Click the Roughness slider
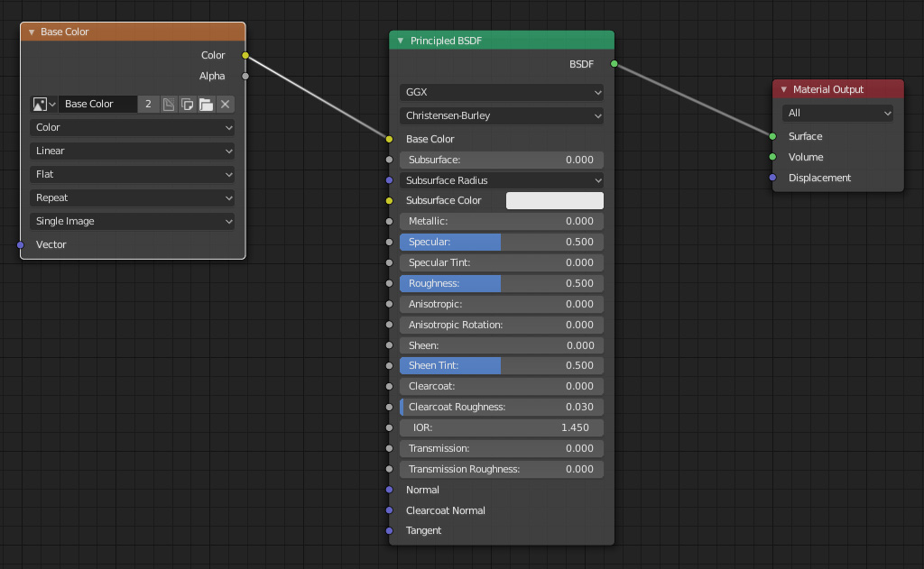 pos(502,283)
